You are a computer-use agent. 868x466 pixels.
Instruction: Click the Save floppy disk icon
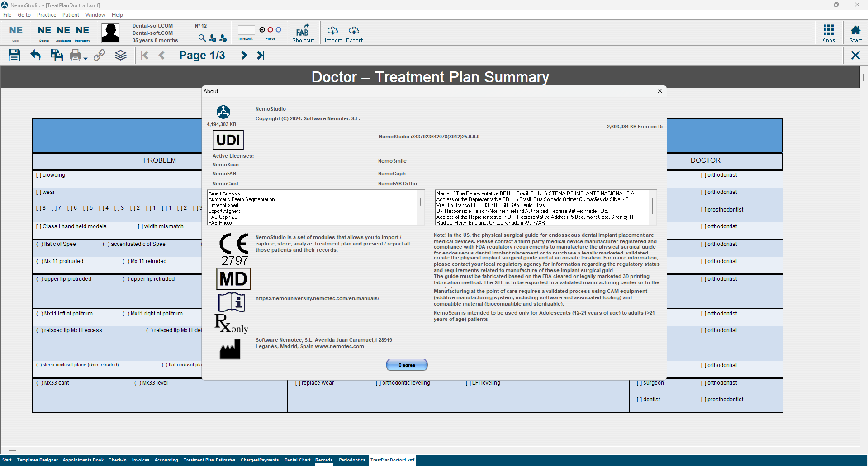click(x=14, y=56)
